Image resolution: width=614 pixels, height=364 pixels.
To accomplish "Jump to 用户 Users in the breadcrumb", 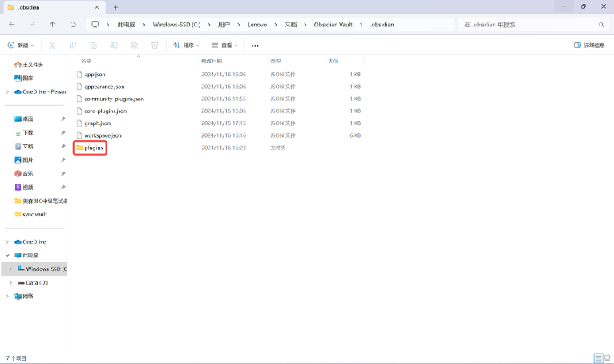I will click(x=224, y=25).
